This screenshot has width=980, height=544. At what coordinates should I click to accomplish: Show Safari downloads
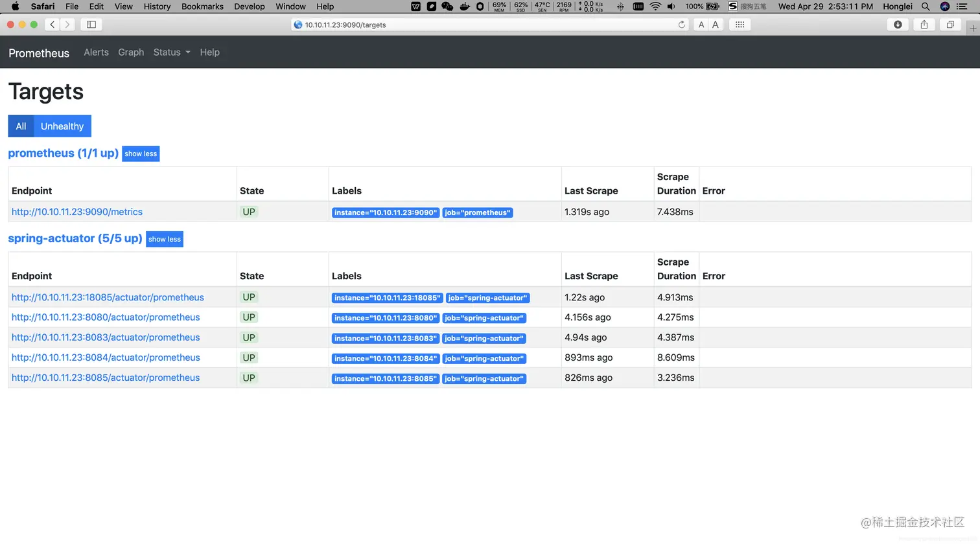coord(898,25)
